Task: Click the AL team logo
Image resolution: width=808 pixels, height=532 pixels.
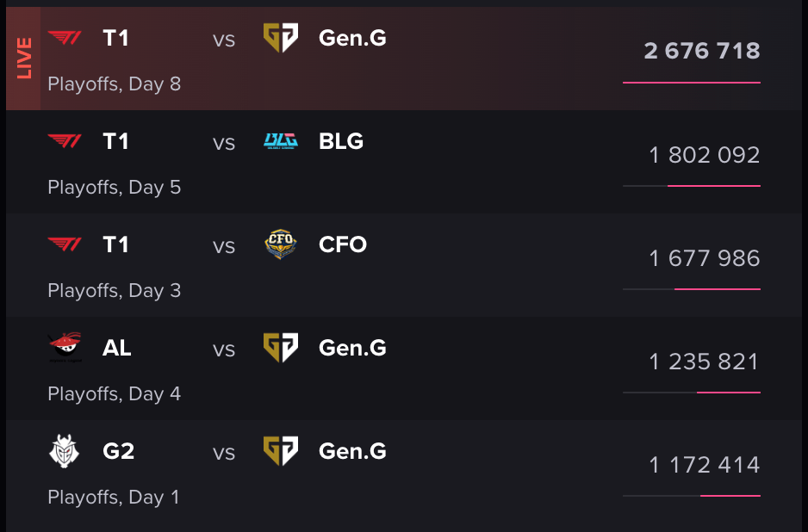Action: click(65, 347)
